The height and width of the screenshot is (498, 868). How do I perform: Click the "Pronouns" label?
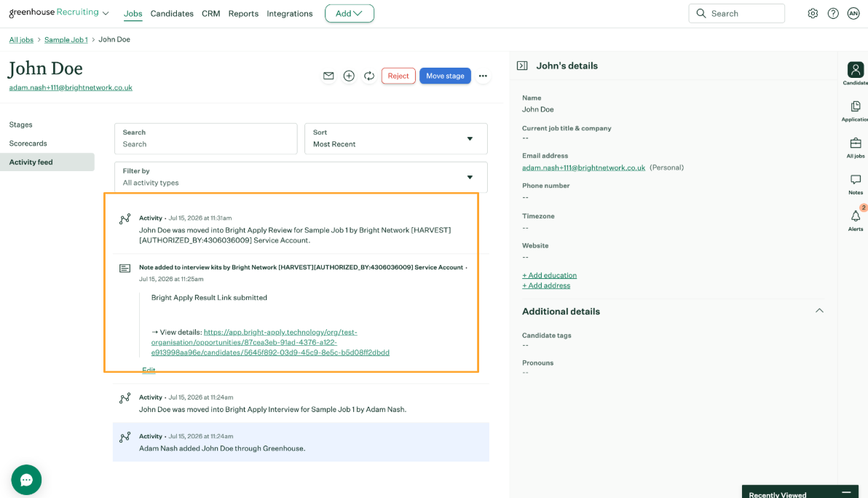point(537,363)
